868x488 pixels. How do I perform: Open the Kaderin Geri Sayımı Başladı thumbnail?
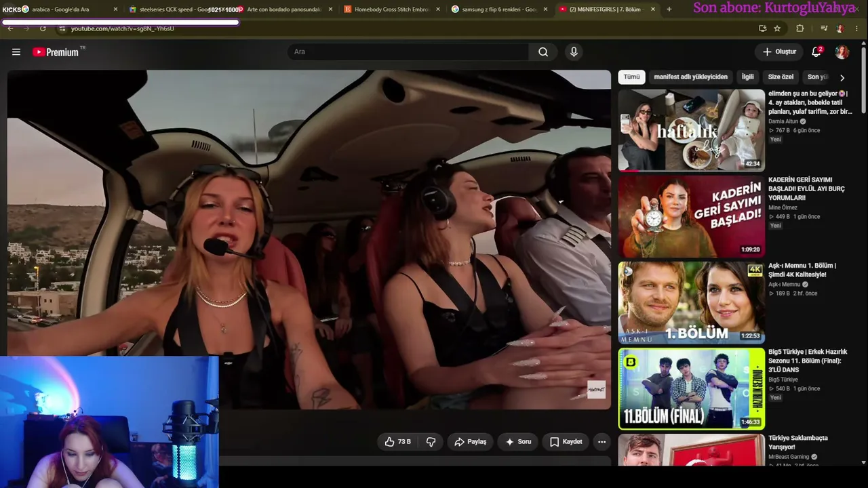click(691, 216)
